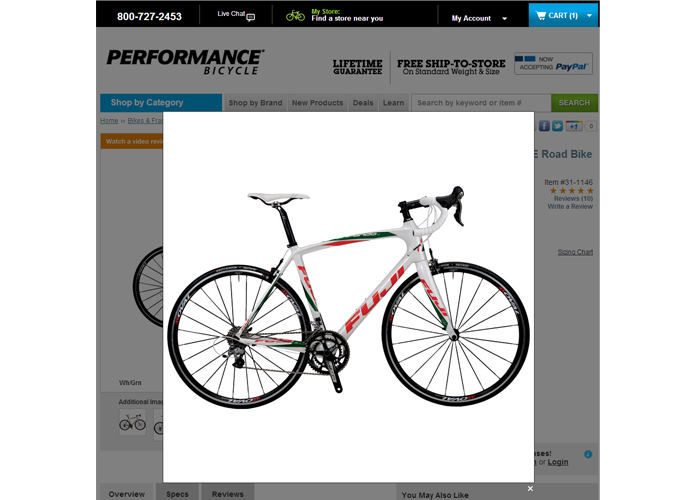Switch to the Reviews tab

228,493
